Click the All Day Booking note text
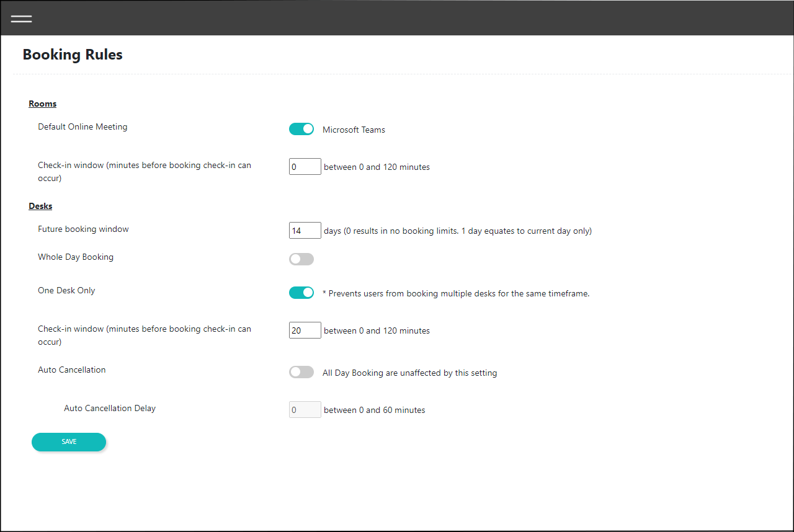The image size is (794, 532). point(409,373)
